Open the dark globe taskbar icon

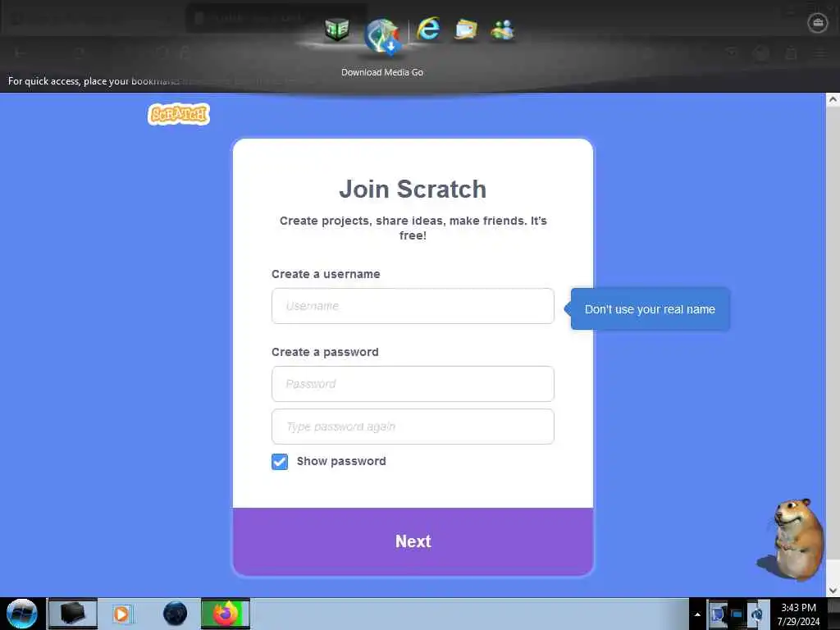[x=176, y=614]
